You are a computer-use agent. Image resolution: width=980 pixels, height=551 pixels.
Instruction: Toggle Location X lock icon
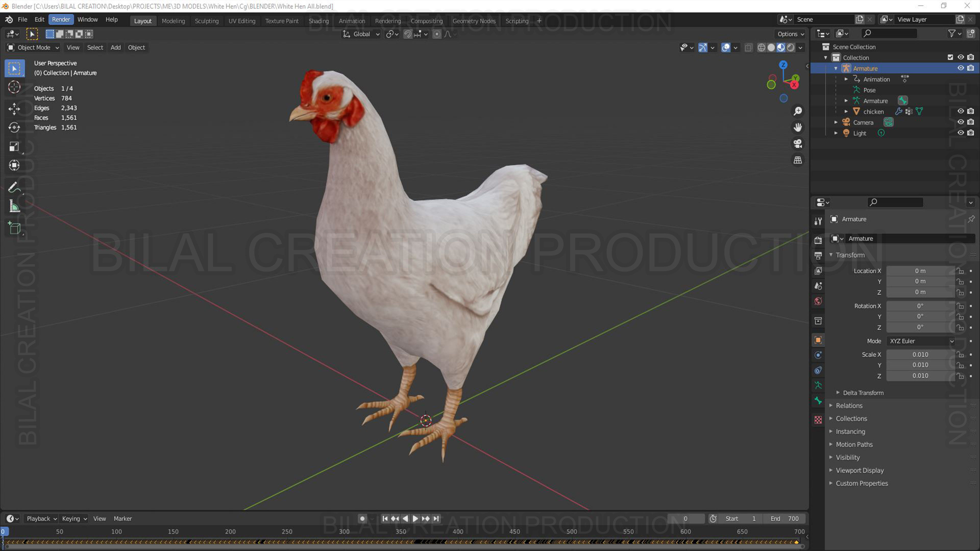pyautogui.click(x=961, y=271)
